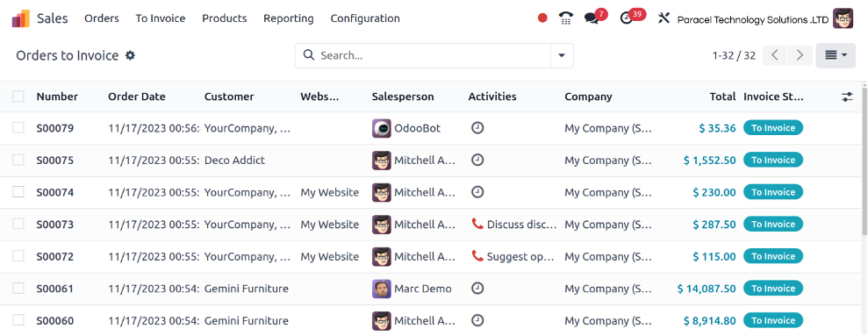This screenshot has height=336, width=868.
Task: Tick the checkbox for order S00075
Action: 18,160
